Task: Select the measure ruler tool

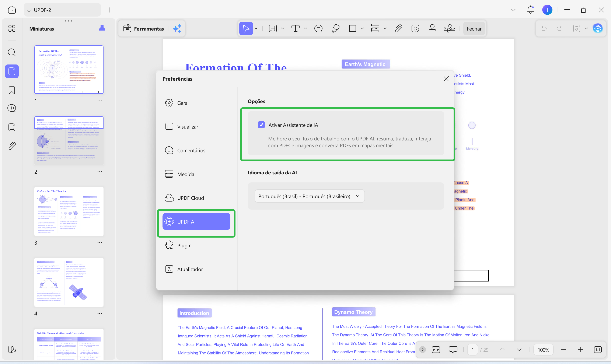Action: (375, 28)
